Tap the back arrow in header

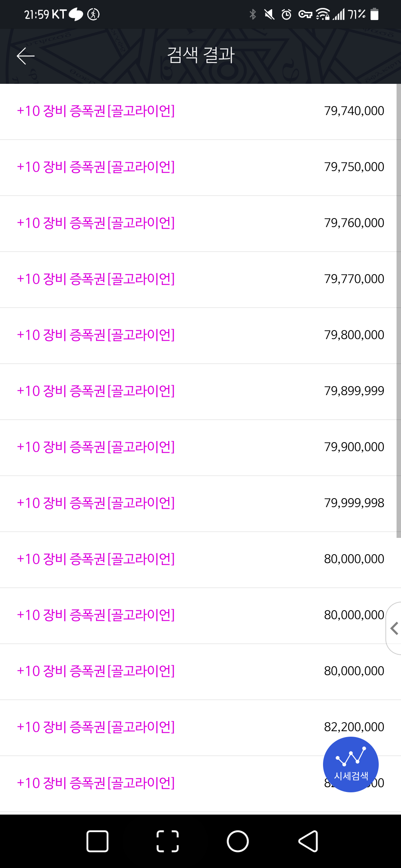click(26, 56)
